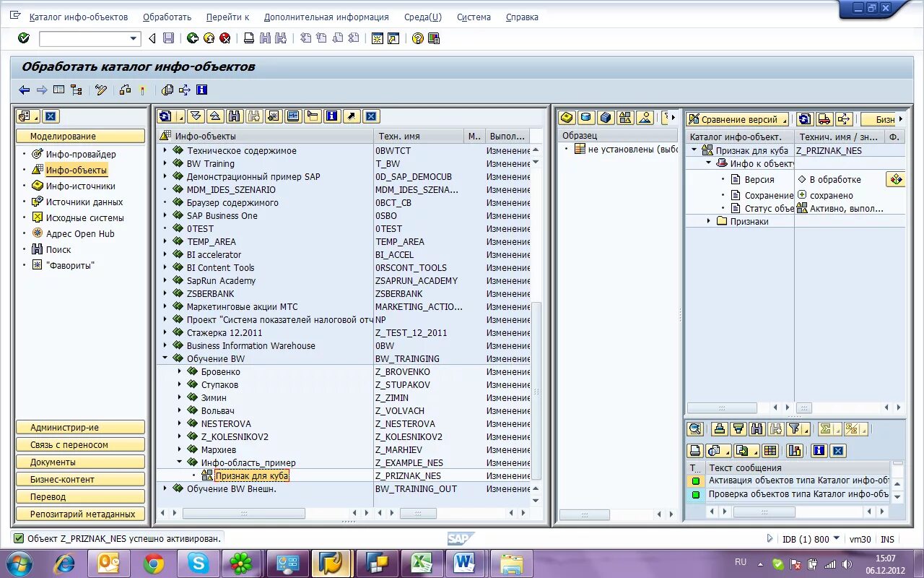The image size is (924, 578).
Task: Click the Документы button
Action: point(80,462)
